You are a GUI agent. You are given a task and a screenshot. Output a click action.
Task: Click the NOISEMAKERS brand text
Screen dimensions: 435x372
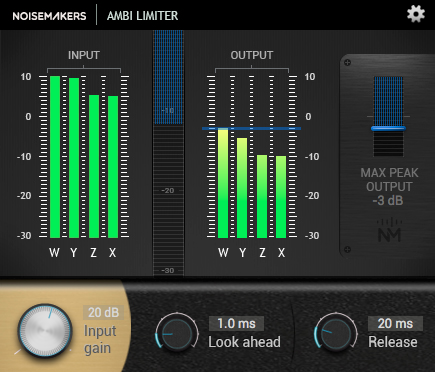49,16
